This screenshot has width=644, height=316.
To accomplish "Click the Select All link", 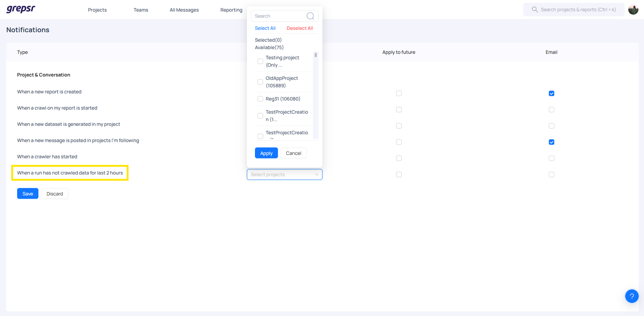I will (265, 28).
